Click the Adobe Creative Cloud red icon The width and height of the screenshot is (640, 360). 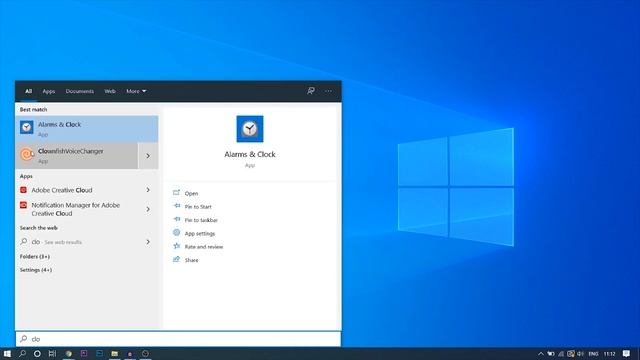pos(24,190)
